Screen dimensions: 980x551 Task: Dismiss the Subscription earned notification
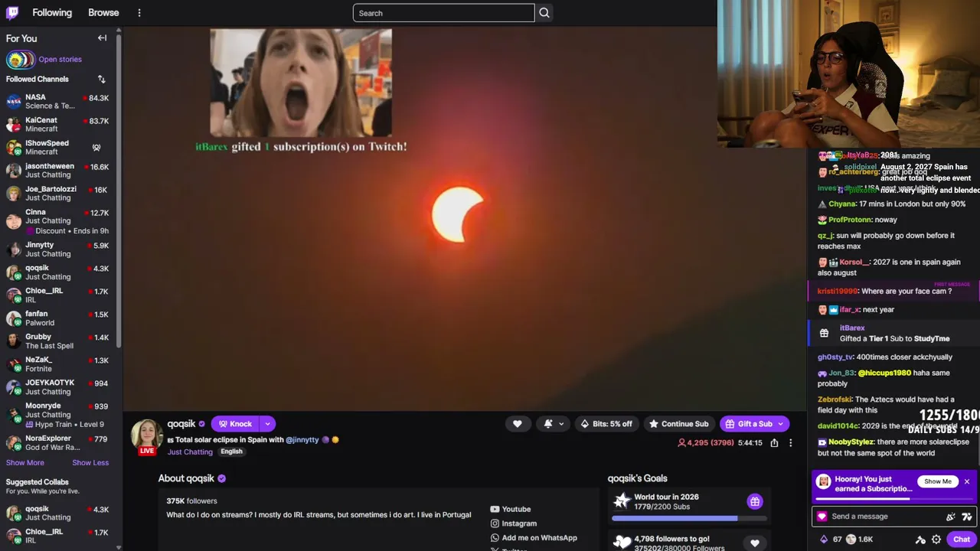pyautogui.click(x=967, y=481)
